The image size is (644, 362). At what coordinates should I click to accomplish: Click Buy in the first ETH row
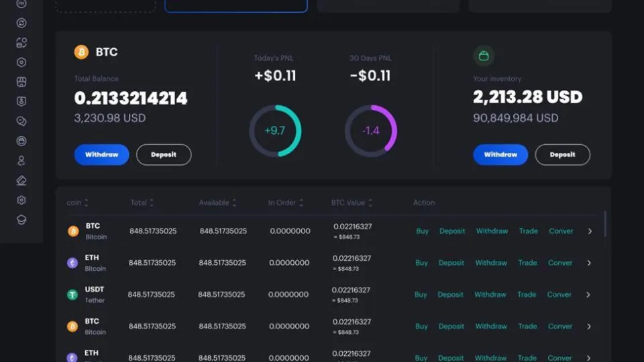click(421, 263)
